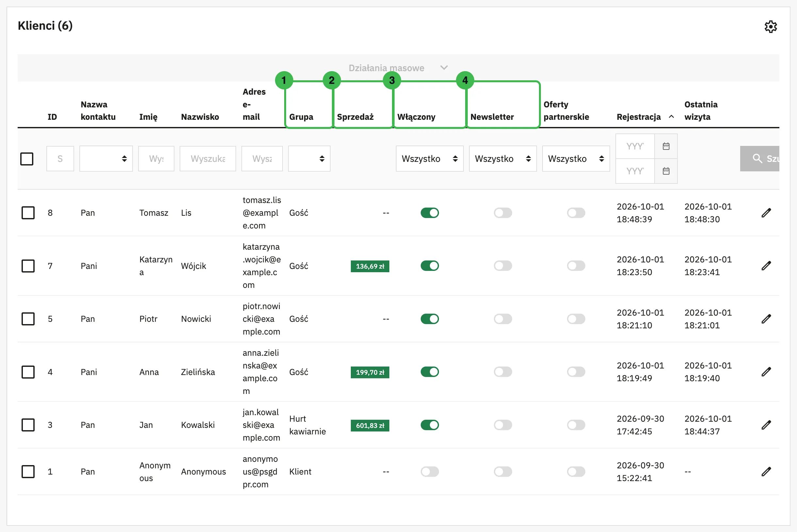Click the e-mail search input field
Image resolution: width=797 pixels, height=532 pixels.
tap(262, 158)
